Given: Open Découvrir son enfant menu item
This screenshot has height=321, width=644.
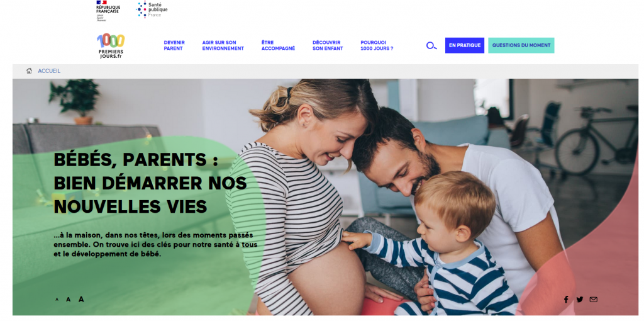Looking at the screenshot, I should point(328,45).
